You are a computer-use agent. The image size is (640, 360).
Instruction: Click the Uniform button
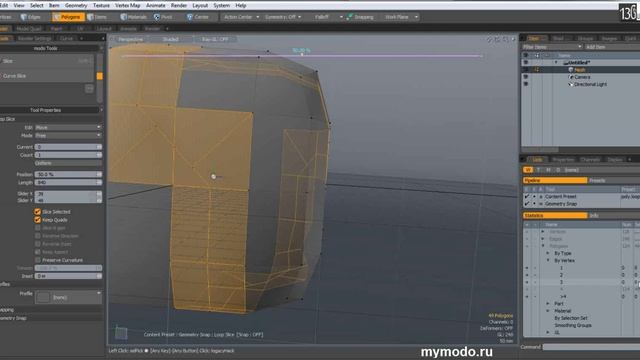point(68,163)
